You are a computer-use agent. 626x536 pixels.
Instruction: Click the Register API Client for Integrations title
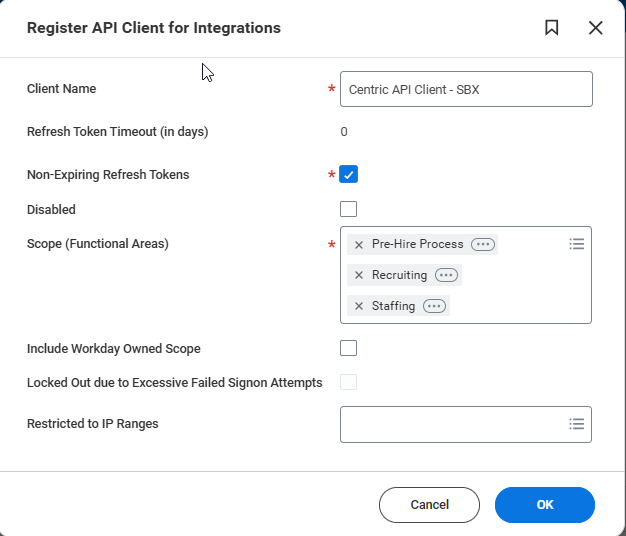154,28
